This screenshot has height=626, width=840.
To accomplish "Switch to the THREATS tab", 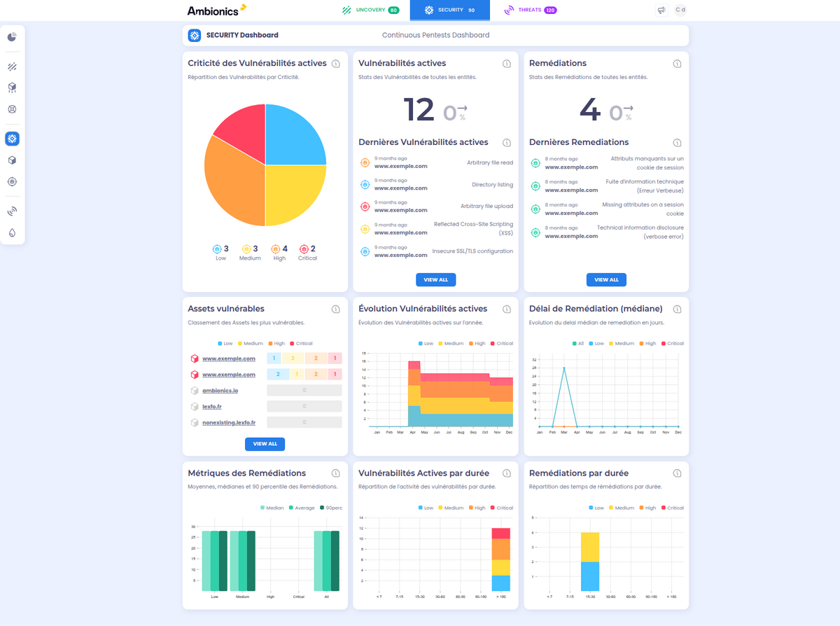I will tap(530, 10).
